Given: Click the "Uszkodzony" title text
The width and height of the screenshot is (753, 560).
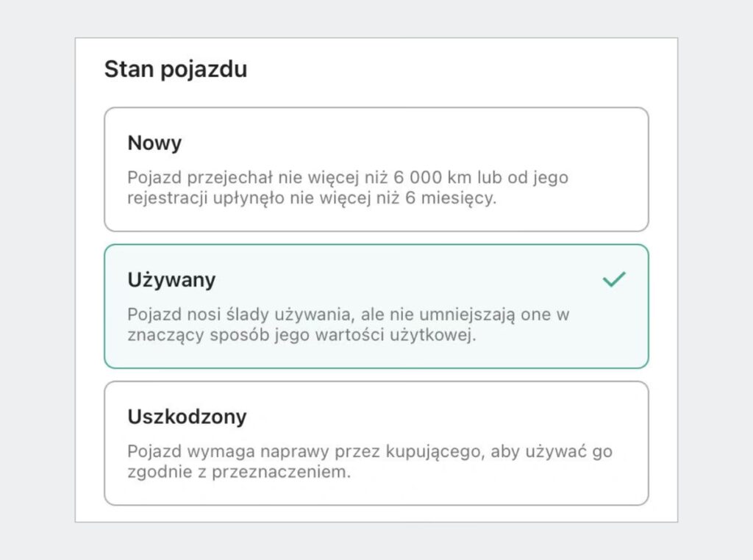Looking at the screenshot, I should point(187,417).
